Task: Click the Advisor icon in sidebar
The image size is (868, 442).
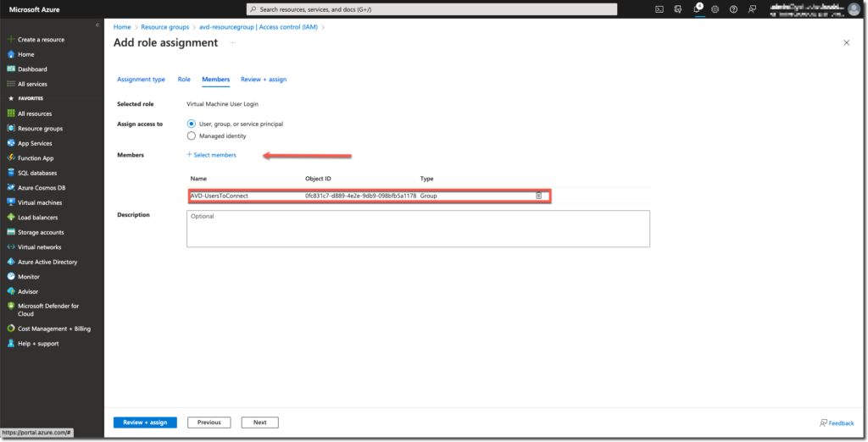Action: click(10, 291)
